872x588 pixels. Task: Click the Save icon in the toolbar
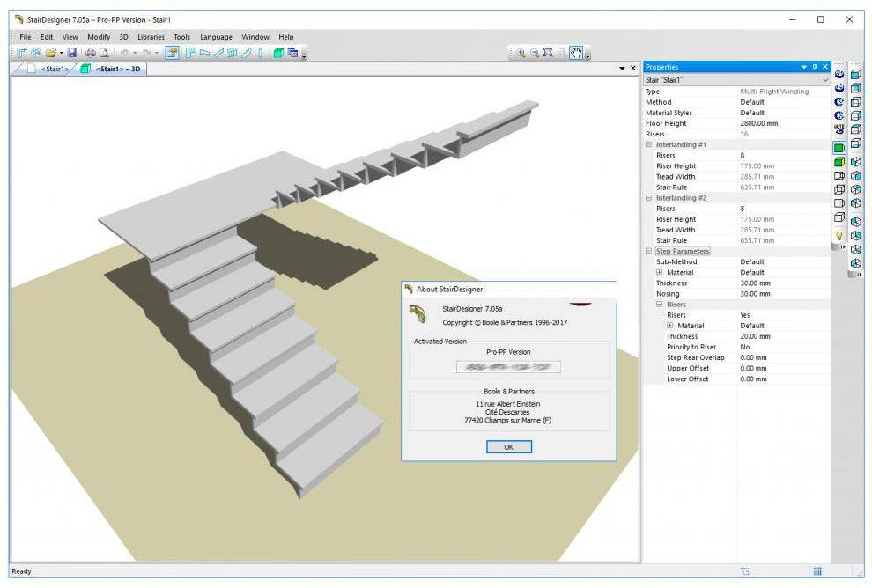pyautogui.click(x=72, y=53)
